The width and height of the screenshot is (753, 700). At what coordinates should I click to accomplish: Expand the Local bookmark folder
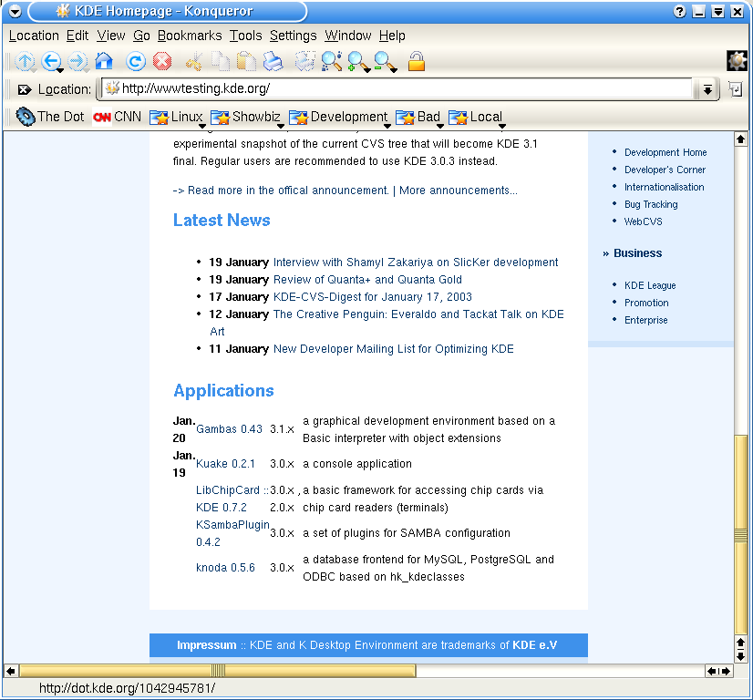tap(476, 118)
